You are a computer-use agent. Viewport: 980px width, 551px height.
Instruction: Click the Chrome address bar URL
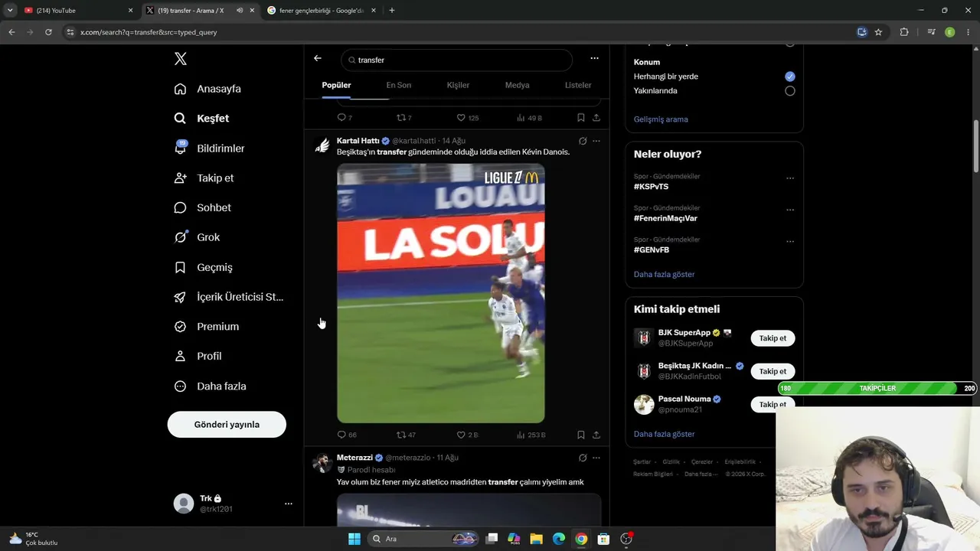pos(149,32)
